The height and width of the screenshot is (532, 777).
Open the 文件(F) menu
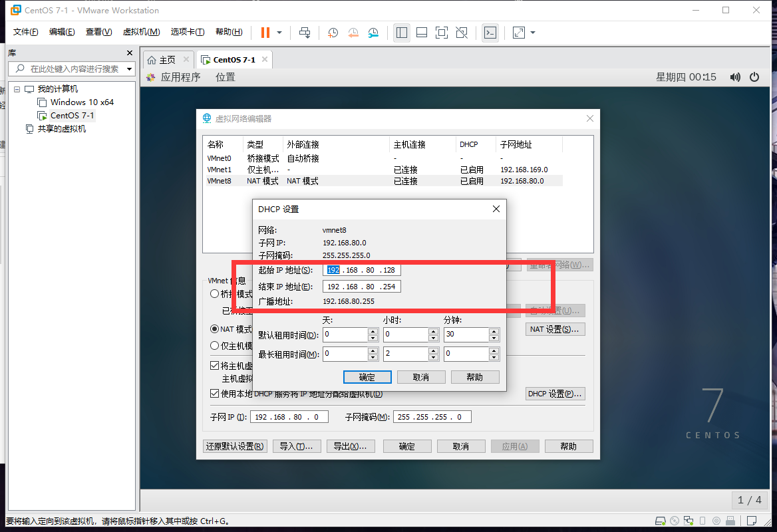click(25, 32)
